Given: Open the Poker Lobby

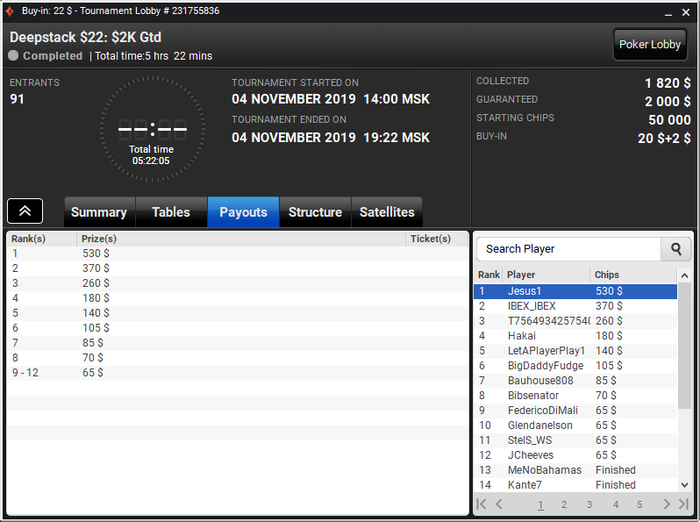Looking at the screenshot, I should click(x=650, y=44).
